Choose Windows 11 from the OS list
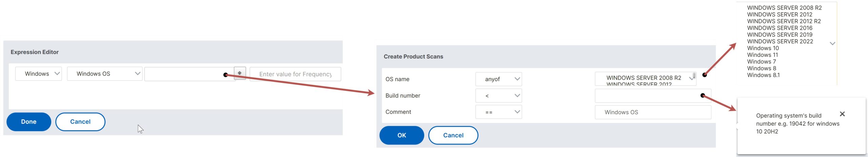This screenshot has height=157, width=868. click(x=763, y=55)
